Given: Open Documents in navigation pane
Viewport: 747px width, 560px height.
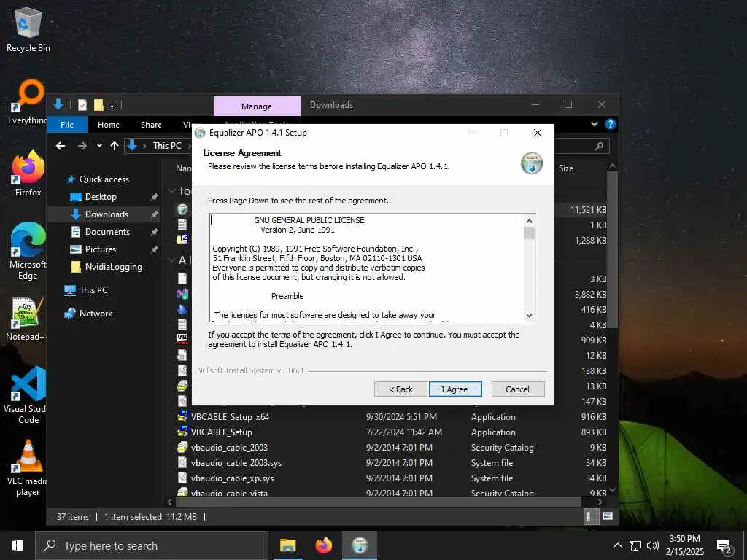Looking at the screenshot, I should pos(107,232).
